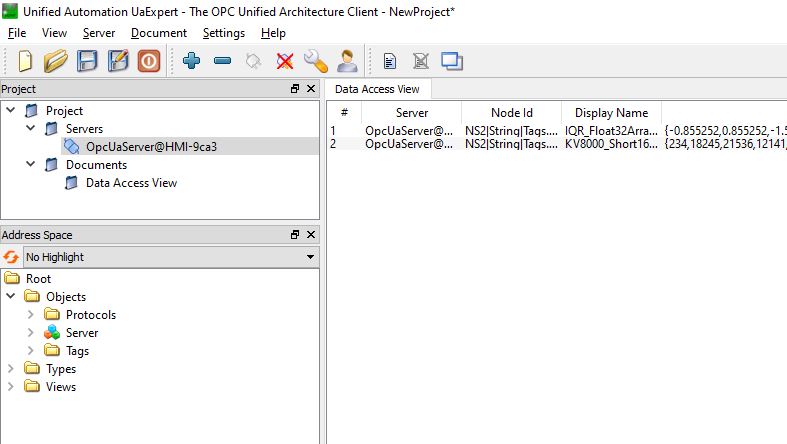Image resolution: width=787 pixels, height=444 pixels.
Task: Click Node Id cell in row 1
Action: pos(511,131)
